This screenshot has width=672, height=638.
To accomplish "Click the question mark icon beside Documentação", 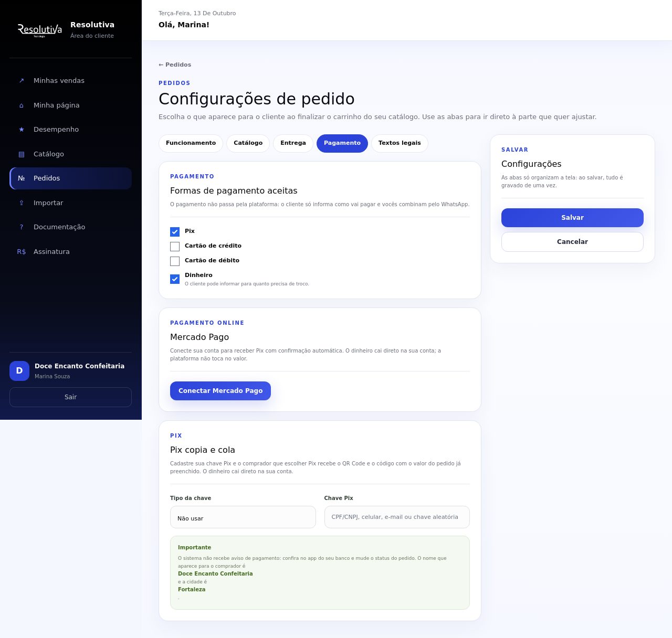I will click(x=22, y=227).
